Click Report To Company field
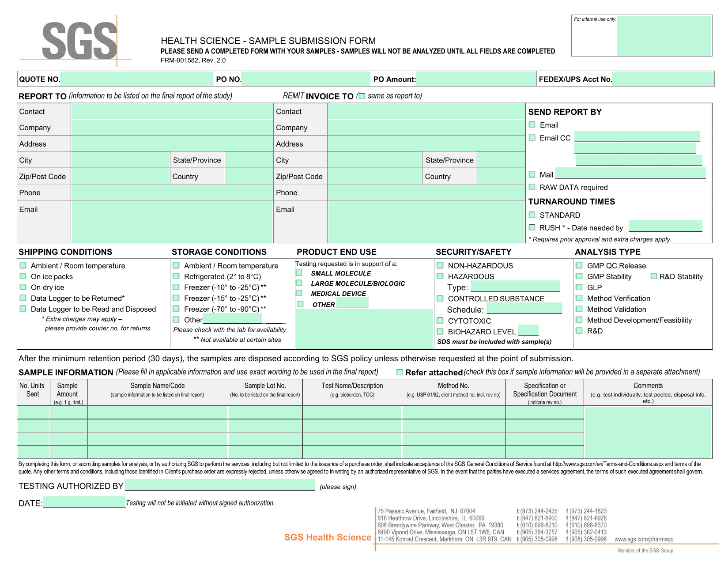The width and height of the screenshot is (728, 563). pos(172,128)
